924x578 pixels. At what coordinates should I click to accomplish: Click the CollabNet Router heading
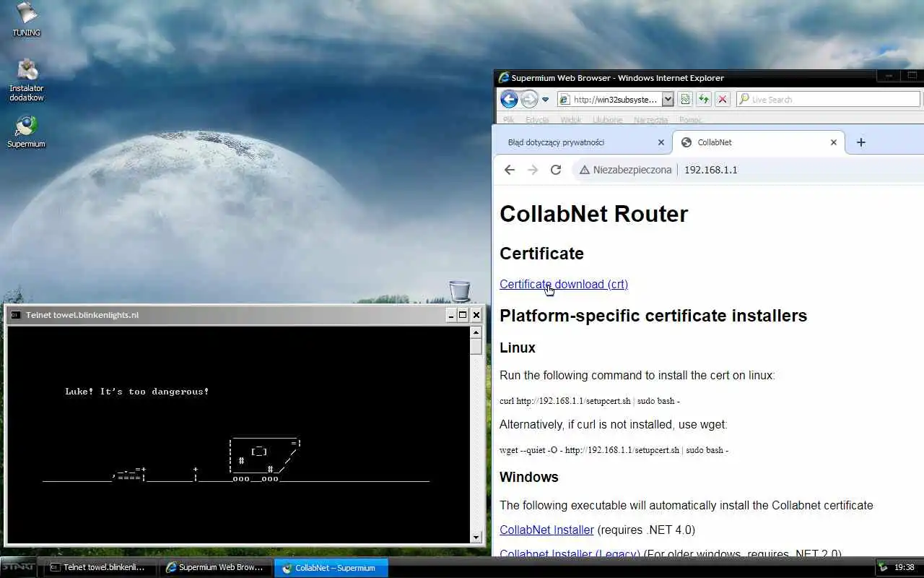pyautogui.click(x=593, y=214)
